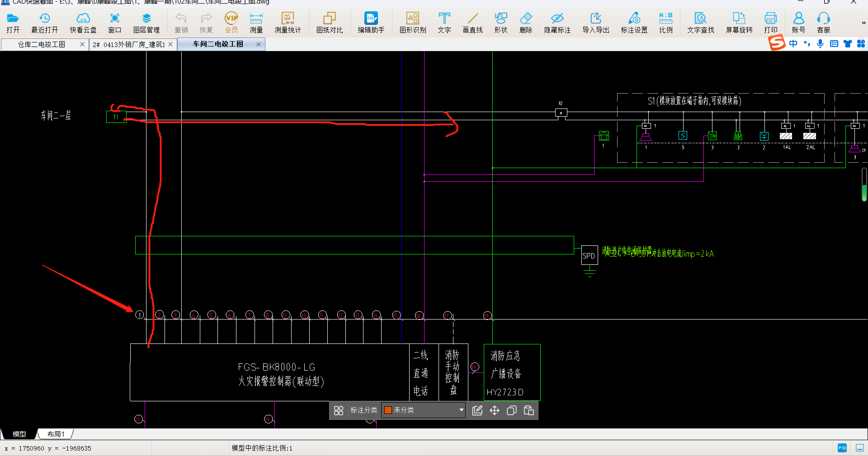
Task: Select the 画直线 draw line tool
Action: [473, 23]
